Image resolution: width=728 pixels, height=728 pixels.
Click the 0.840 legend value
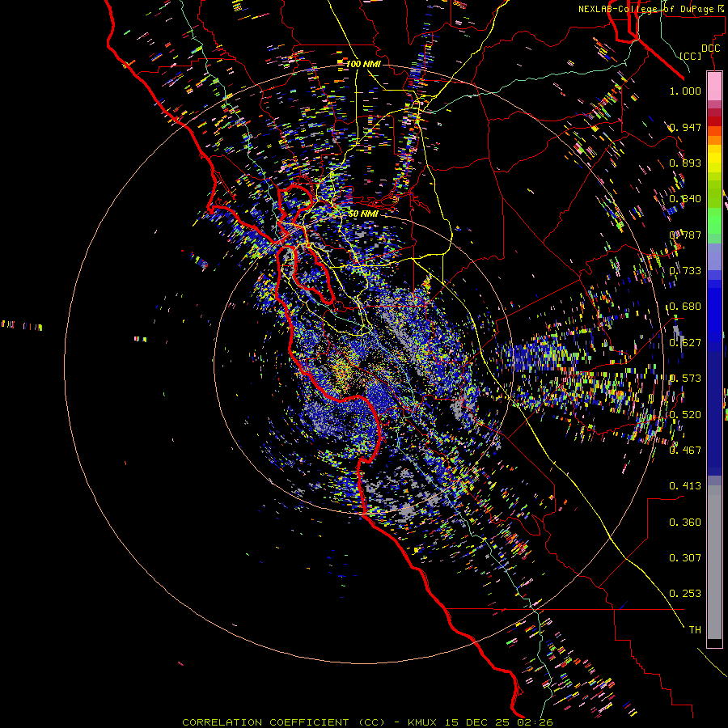[685, 199]
